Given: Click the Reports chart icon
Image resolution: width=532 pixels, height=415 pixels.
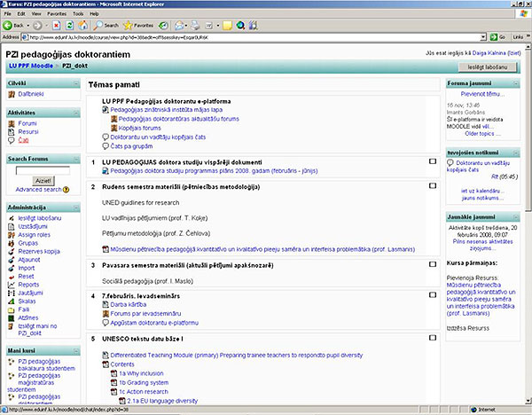Looking at the screenshot, I should pos(12,285).
